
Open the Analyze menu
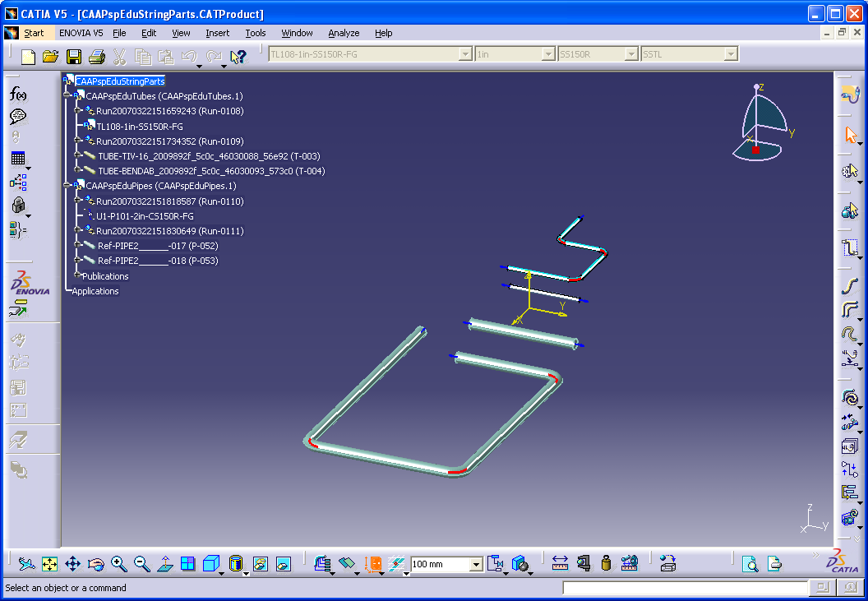click(x=344, y=33)
